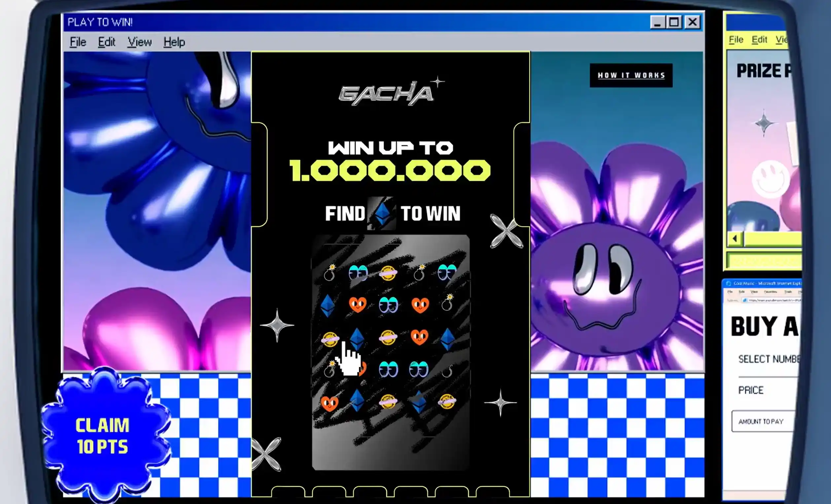Open File menu in the yellow prize window
Viewport: 831px width, 504px height.
tap(736, 40)
